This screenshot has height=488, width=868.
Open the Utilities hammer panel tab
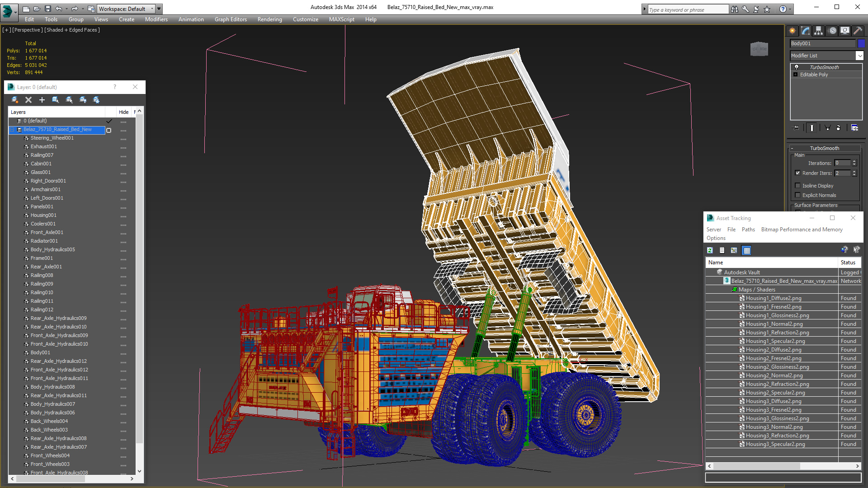858,31
